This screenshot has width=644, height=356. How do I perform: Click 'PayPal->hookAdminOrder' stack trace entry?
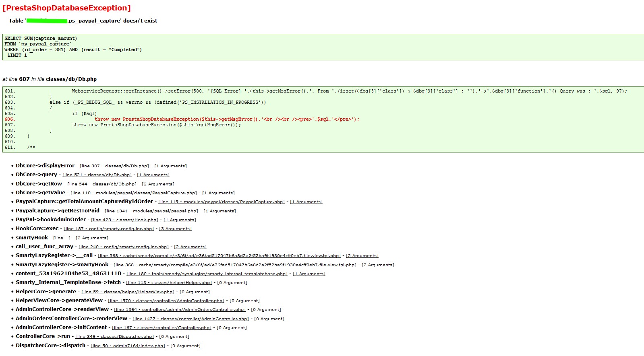coord(51,220)
